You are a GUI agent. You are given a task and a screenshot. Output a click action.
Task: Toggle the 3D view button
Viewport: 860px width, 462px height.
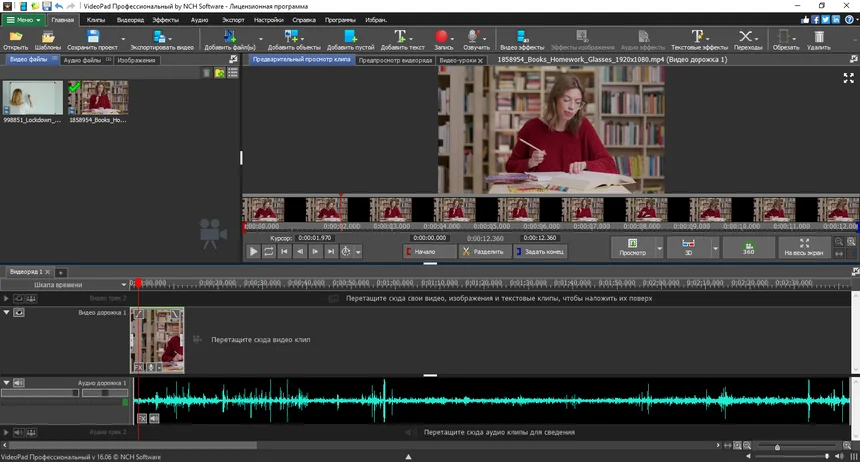pyautogui.click(x=688, y=247)
